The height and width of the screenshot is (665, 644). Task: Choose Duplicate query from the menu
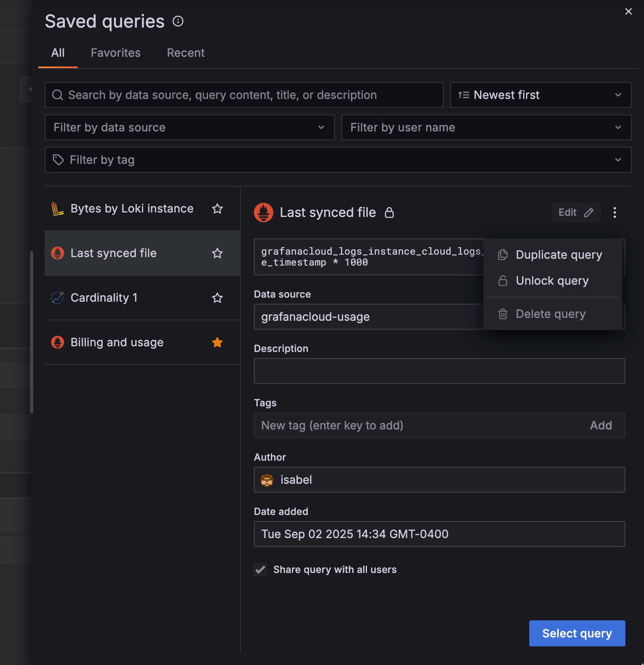click(558, 255)
